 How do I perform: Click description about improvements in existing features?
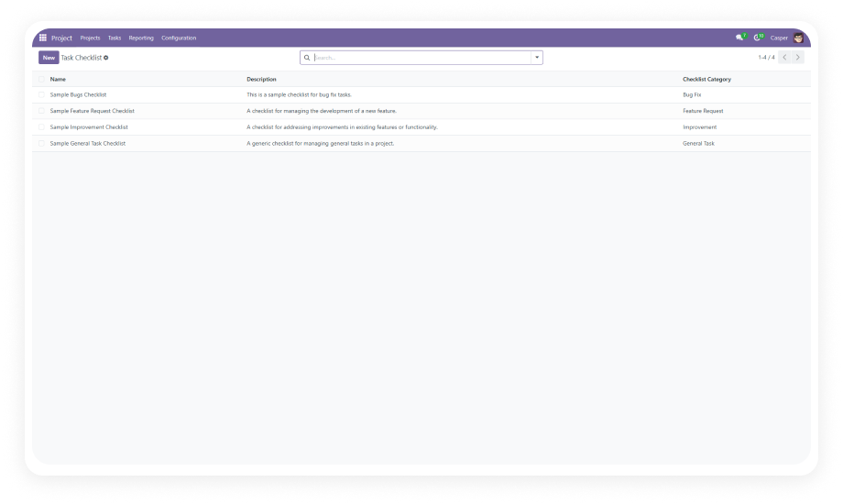click(x=342, y=127)
